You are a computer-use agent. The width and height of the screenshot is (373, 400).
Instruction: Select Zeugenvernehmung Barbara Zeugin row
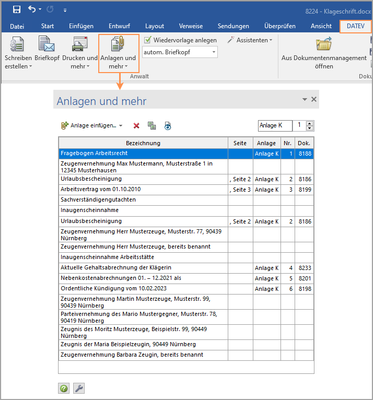point(186,355)
